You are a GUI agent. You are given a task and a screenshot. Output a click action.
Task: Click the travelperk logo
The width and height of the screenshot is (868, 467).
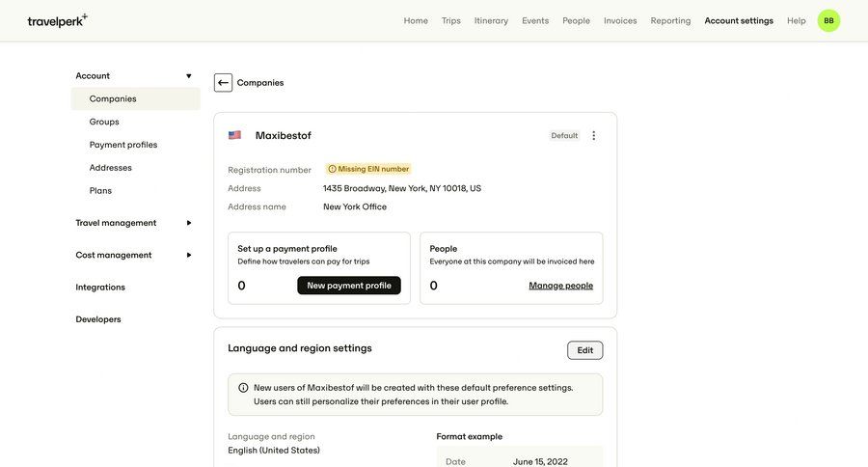[x=57, y=20]
